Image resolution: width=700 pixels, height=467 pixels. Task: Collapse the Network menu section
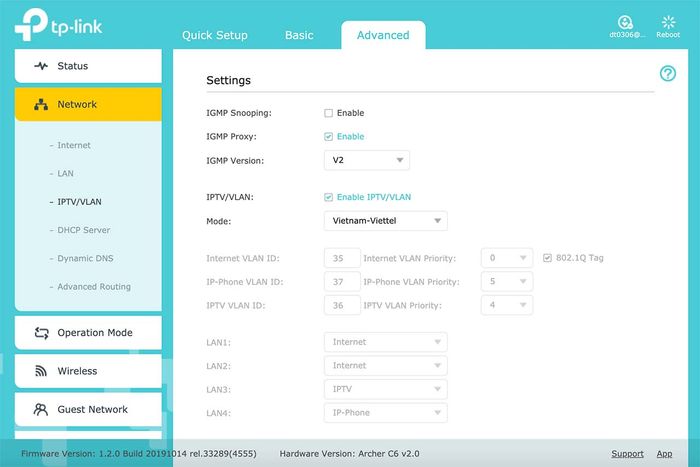88,104
